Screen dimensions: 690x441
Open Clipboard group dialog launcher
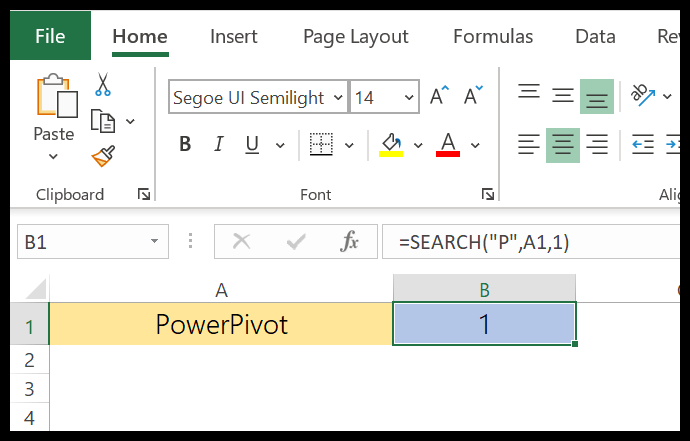[x=144, y=194]
